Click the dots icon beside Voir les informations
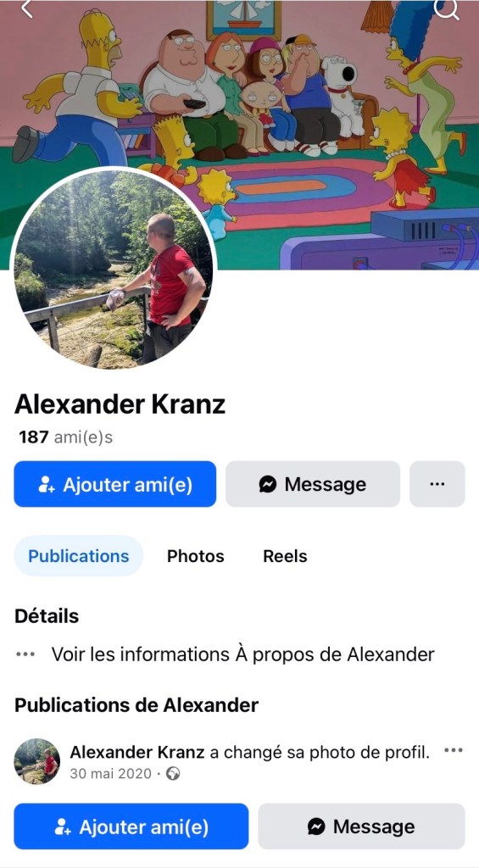The image size is (479, 868). [x=25, y=654]
